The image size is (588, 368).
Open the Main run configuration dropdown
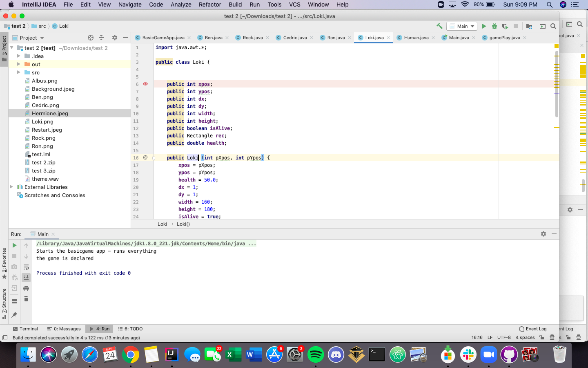pos(463,26)
